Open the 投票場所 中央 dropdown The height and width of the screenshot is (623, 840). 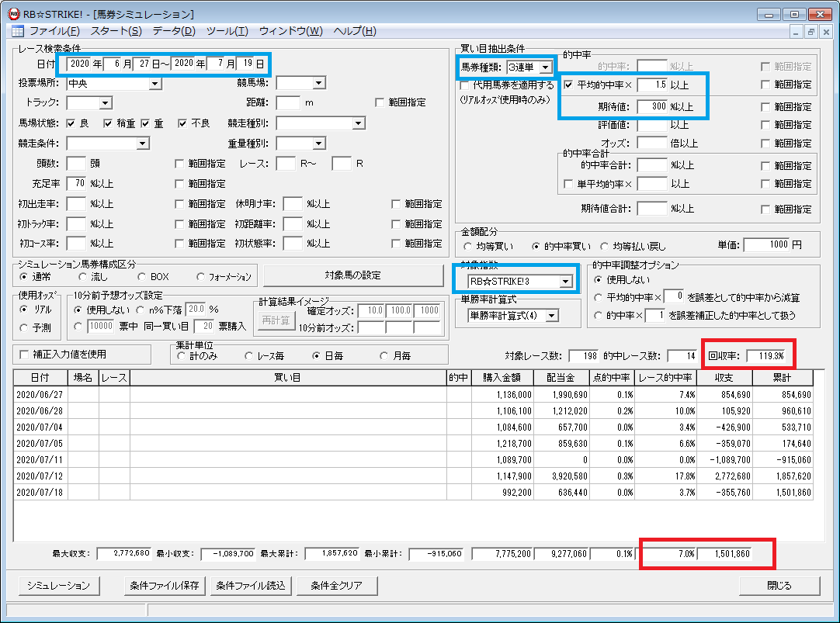(154, 84)
